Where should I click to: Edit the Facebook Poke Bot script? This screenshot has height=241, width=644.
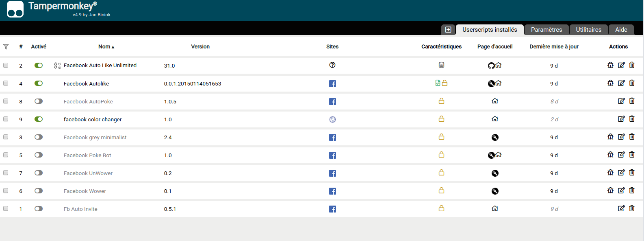tap(621, 155)
